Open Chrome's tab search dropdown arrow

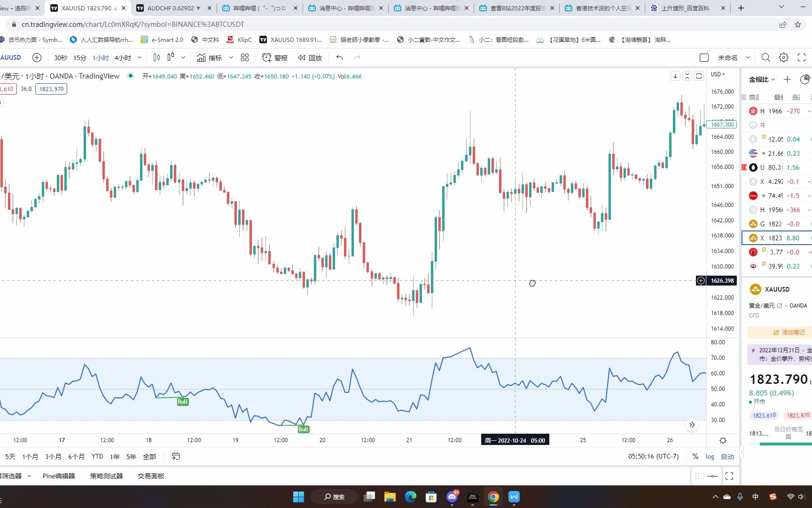(x=781, y=8)
